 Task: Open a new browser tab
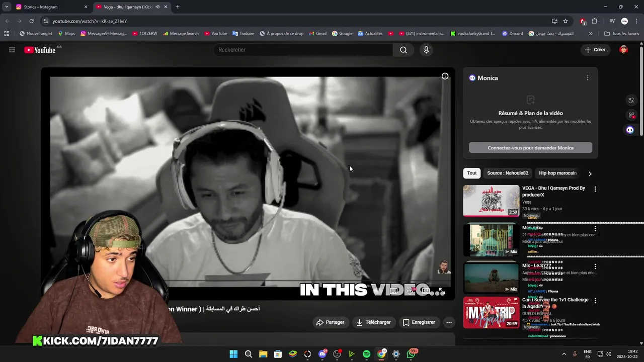[x=178, y=7]
